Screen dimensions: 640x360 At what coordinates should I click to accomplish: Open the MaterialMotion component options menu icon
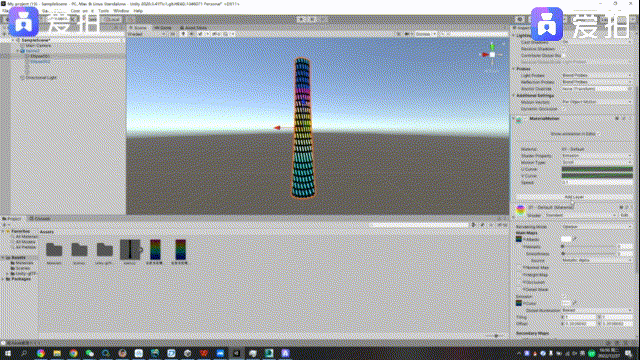(x=630, y=118)
